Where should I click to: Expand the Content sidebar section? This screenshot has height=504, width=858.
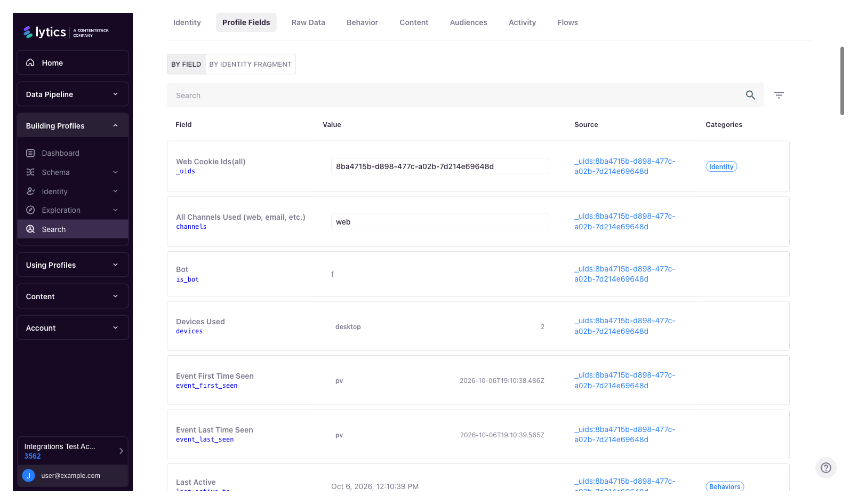tap(73, 296)
